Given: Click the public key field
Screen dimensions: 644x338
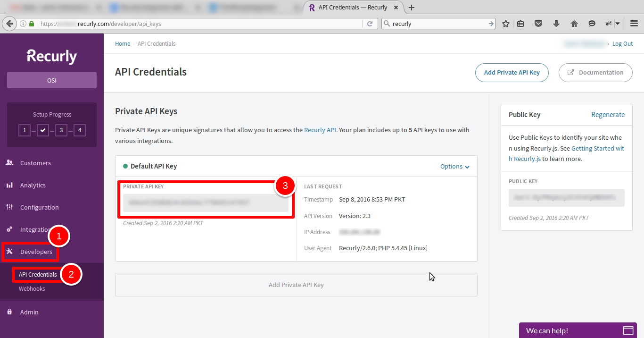Looking at the screenshot, I should [x=567, y=198].
